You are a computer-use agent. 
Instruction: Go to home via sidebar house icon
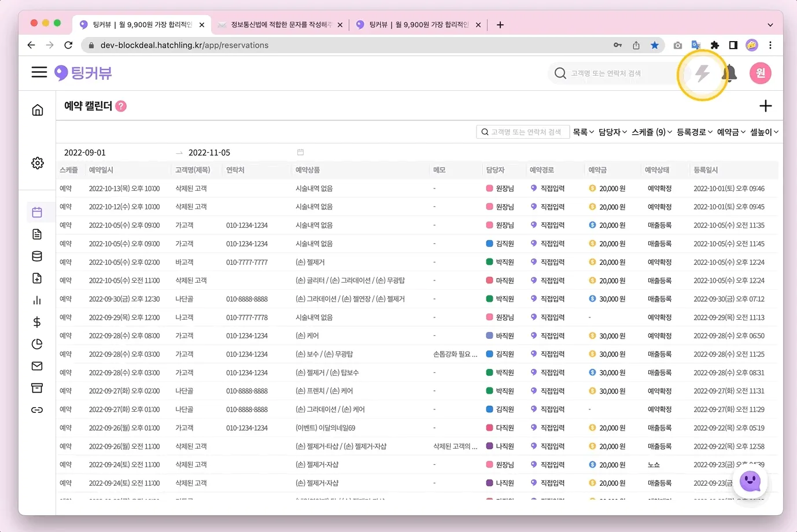[38, 110]
